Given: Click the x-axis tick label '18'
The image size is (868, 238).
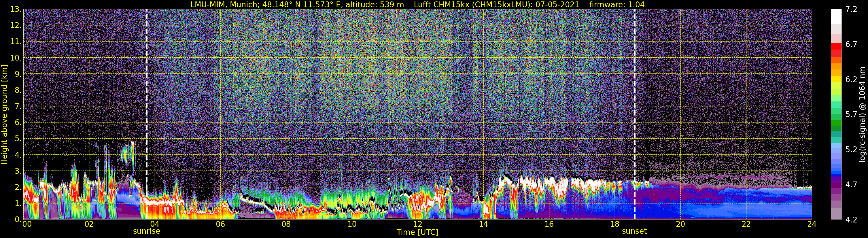Looking at the screenshot, I should click(x=614, y=224).
